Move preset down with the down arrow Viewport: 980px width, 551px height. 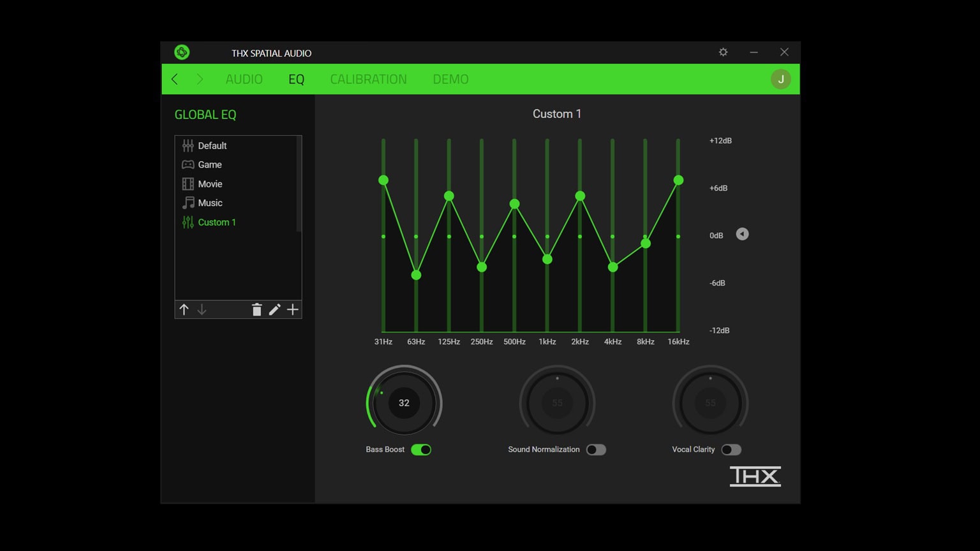coord(202,309)
